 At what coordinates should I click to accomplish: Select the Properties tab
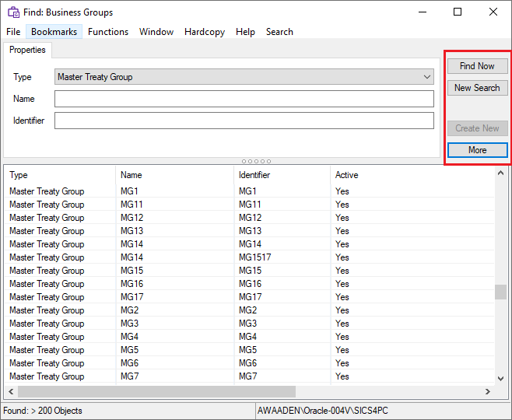point(27,50)
